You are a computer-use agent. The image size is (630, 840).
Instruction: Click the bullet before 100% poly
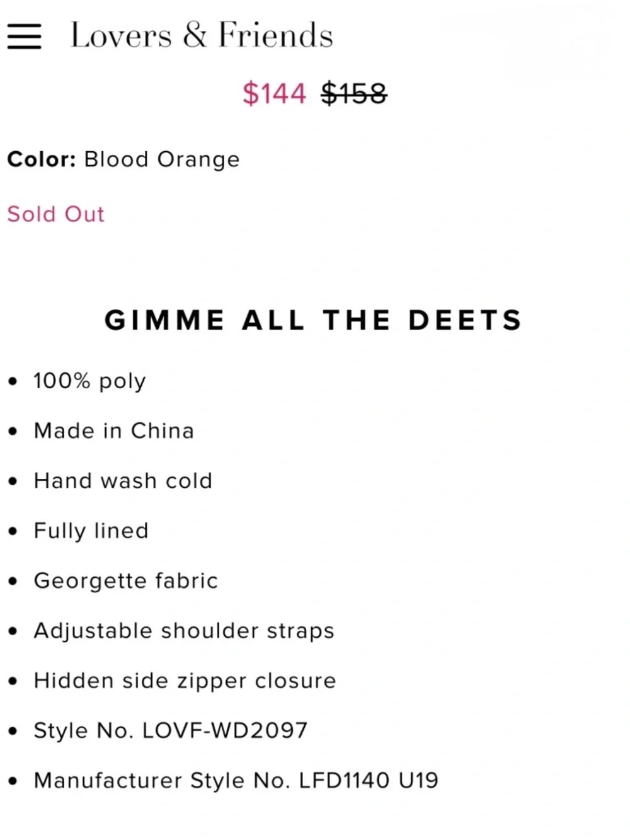[13, 381]
